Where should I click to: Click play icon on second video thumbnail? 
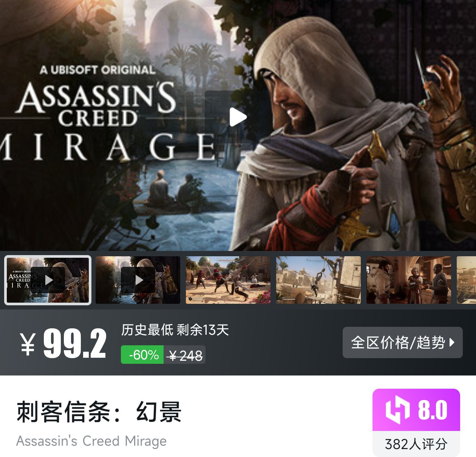click(x=138, y=280)
